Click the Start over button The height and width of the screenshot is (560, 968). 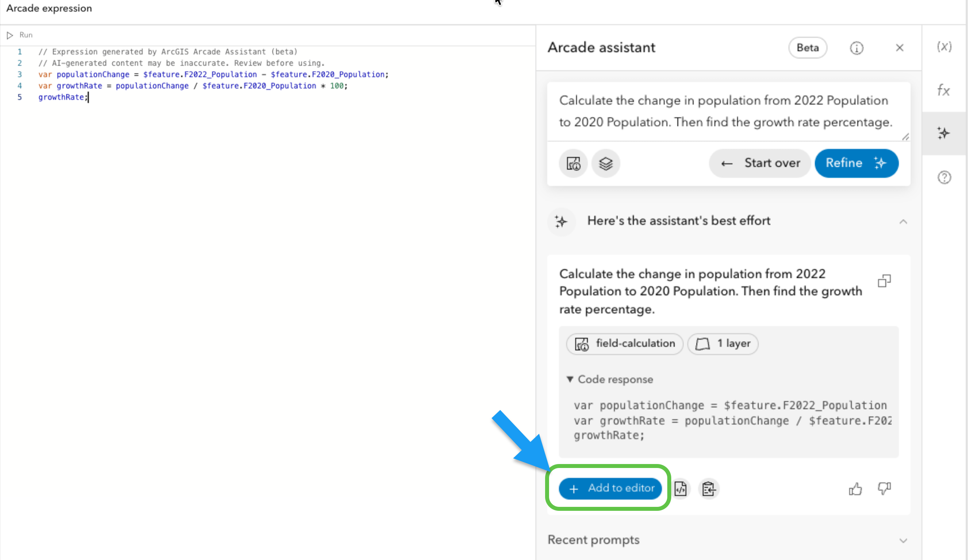coord(760,163)
